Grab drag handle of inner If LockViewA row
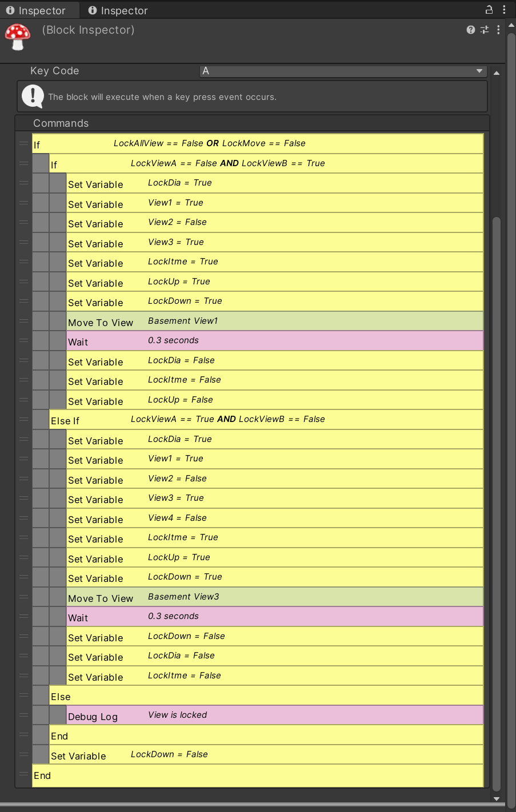The height and width of the screenshot is (812, 516). 24,163
